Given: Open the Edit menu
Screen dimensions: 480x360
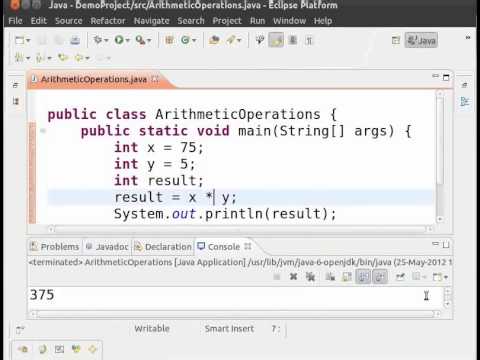Looking at the screenshot, I should coord(39,21).
